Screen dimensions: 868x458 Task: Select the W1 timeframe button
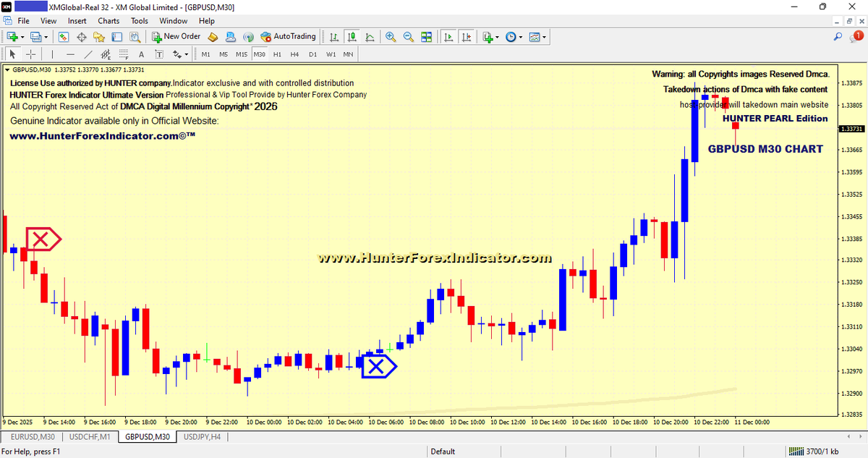(331, 54)
